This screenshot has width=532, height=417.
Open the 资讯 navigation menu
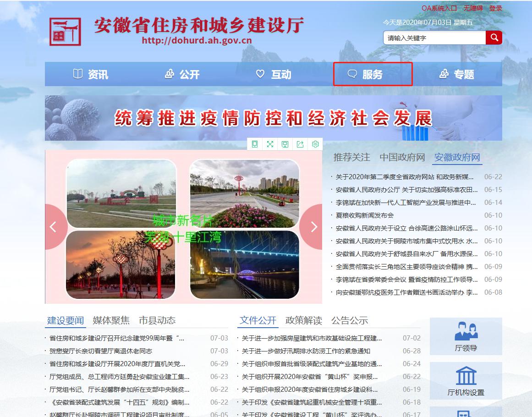[91, 74]
